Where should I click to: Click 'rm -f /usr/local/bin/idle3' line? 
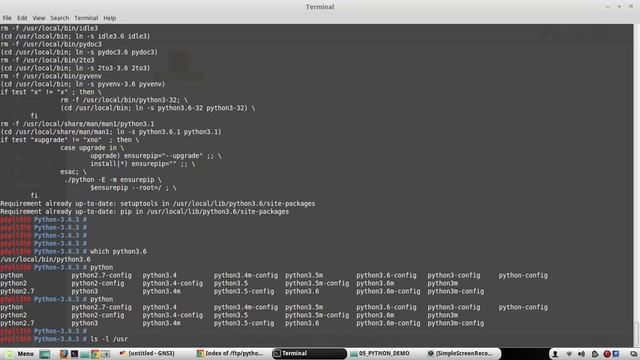click(49, 28)
